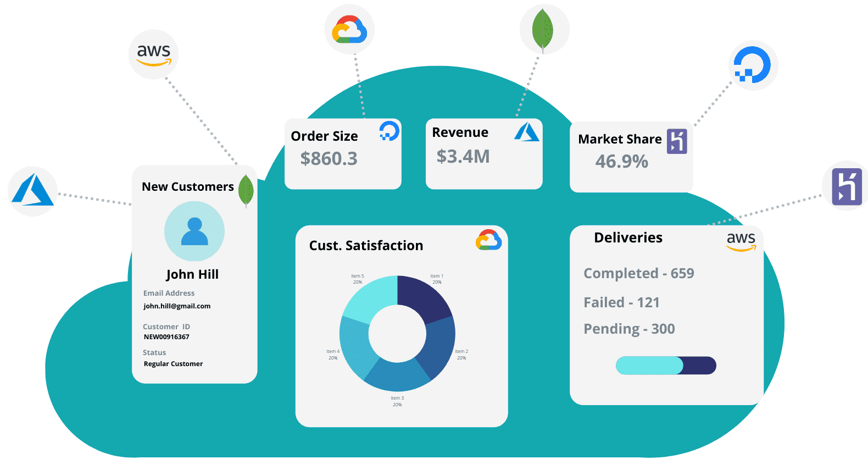This screenshot has width=868, height=470.
Task: Click the Deliveries progress bar
Action: tap(666, 366)
